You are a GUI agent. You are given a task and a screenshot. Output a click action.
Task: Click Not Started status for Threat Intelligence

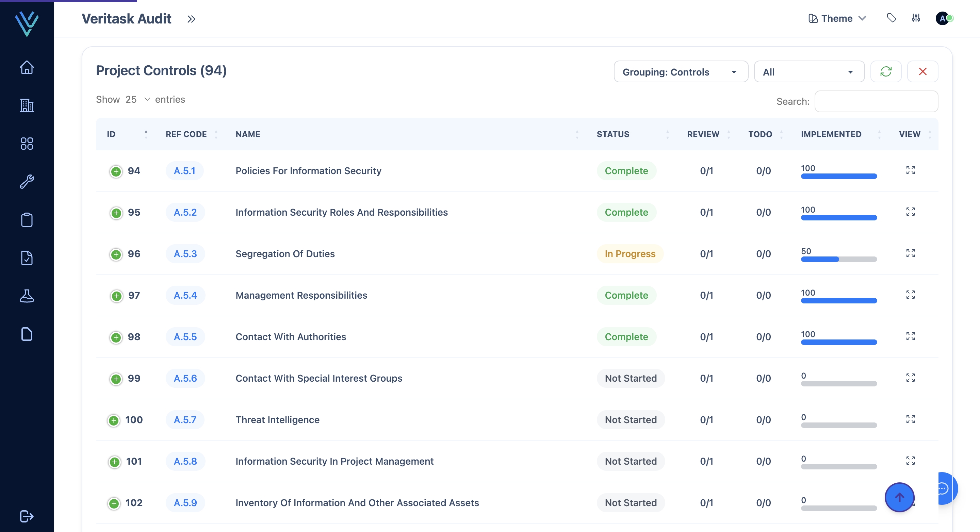(631, 419)
